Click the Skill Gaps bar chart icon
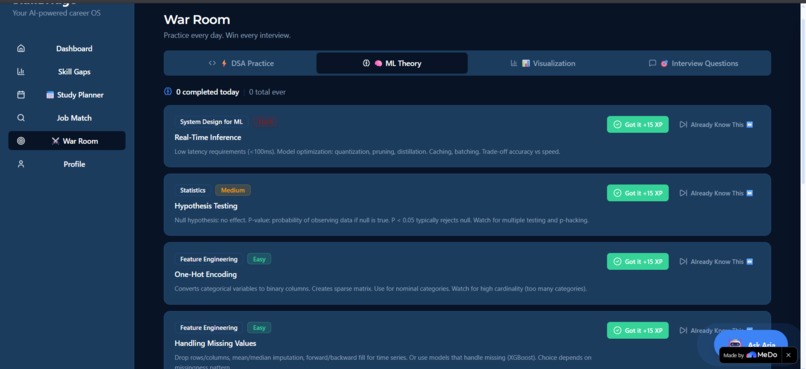The image size is (806, 369). click(21, 71)
